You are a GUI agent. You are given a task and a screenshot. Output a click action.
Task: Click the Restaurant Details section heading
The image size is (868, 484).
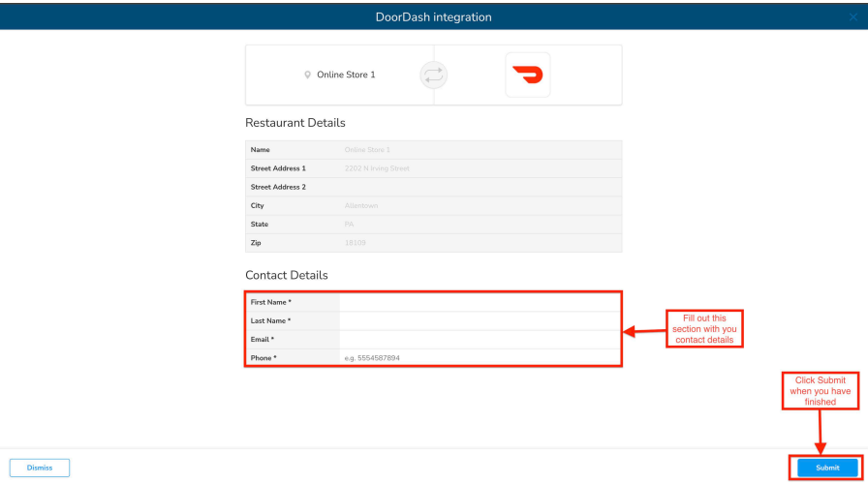point(295,123)
